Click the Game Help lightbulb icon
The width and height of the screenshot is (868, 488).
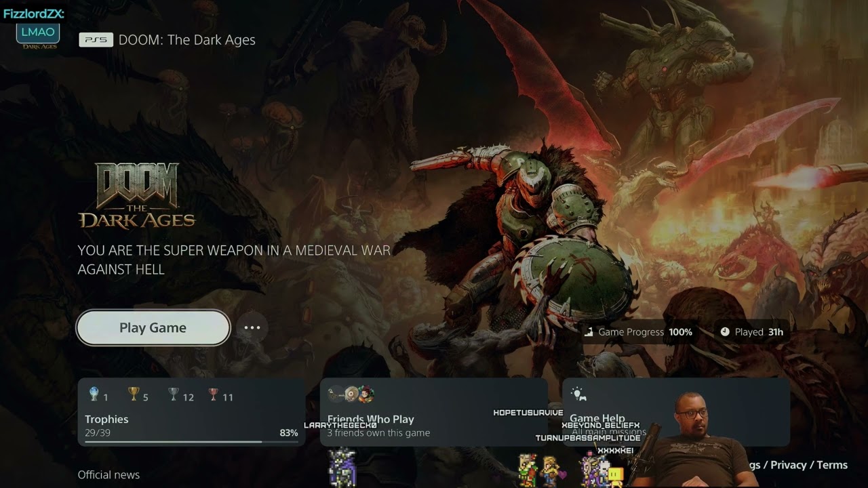[578, 394]
